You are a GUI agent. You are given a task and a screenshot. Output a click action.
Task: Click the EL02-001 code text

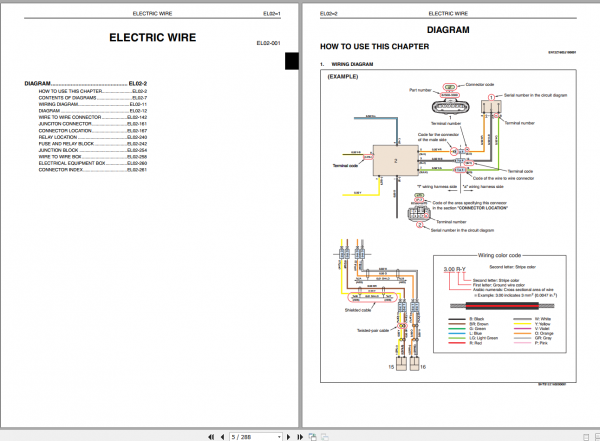(x=268, y=43)
